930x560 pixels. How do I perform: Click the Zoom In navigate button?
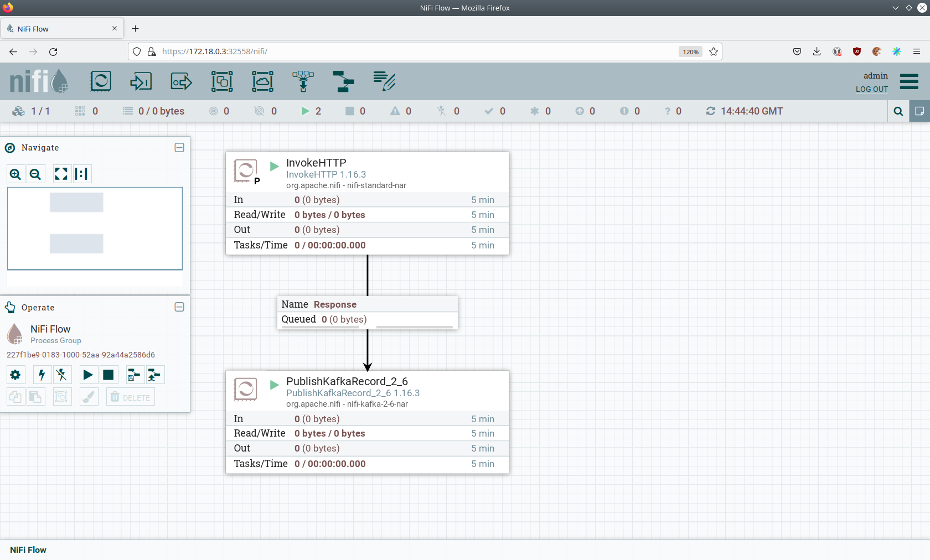[x=15, y=174]
